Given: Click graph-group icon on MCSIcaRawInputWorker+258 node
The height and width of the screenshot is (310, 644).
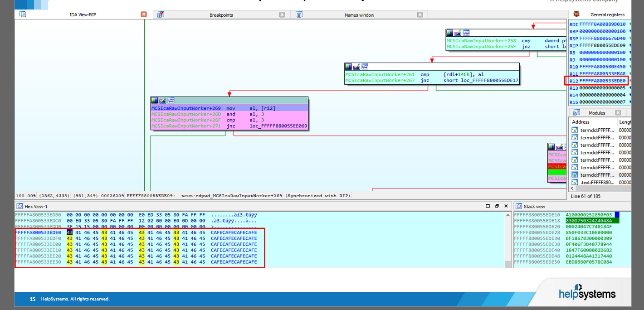Looking at the screenshot, I should 466,33.
